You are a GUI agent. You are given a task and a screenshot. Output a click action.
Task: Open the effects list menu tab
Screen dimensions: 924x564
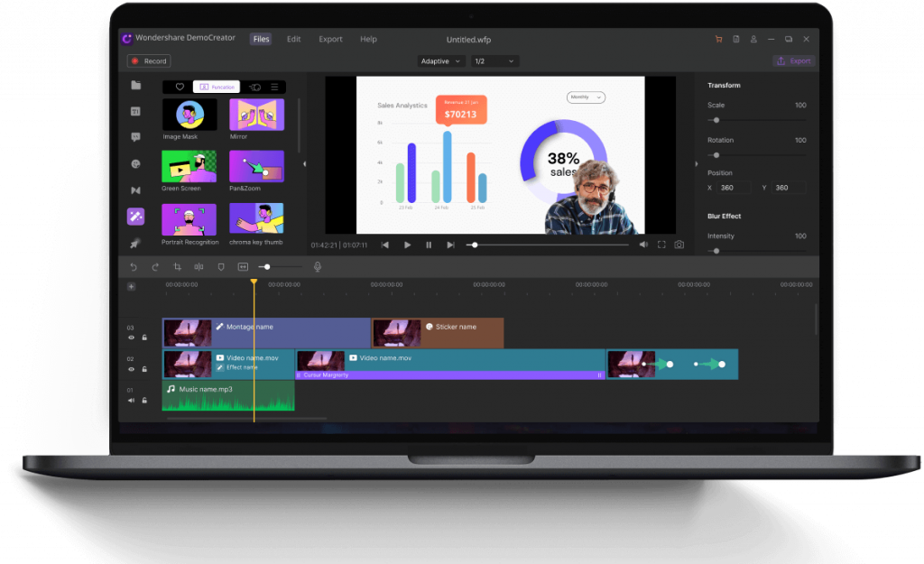pyautogui.click(x=274, y=87)
